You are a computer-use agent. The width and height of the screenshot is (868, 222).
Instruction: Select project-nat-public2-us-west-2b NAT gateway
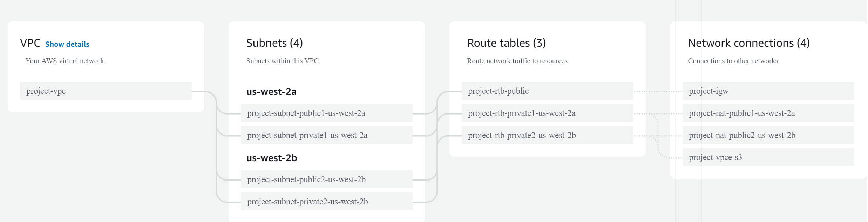click(x=768, y=135)
